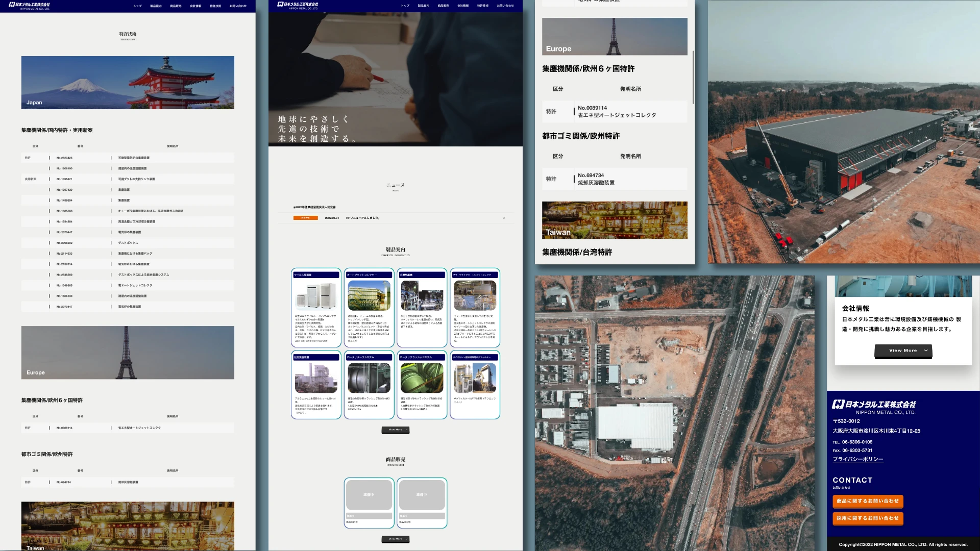Click the row No.2114933
Screen dimensions: 980x551
(128, 254)
